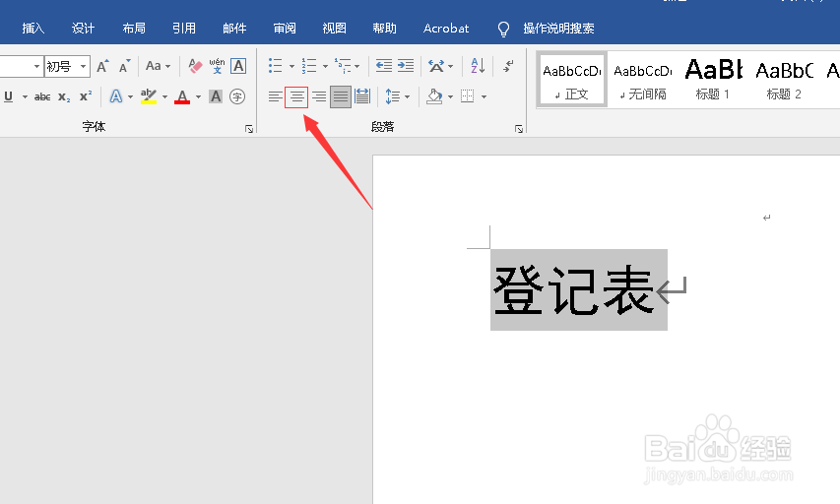Open the 帮助 tab
Viewport: 840px width, 504px height.
click(384, 29)
